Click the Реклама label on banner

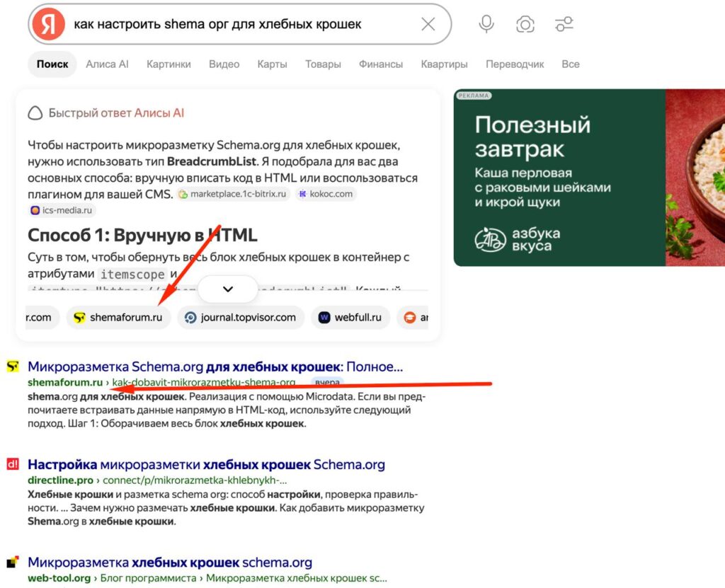pyautogui.click(x=474, y=96)
